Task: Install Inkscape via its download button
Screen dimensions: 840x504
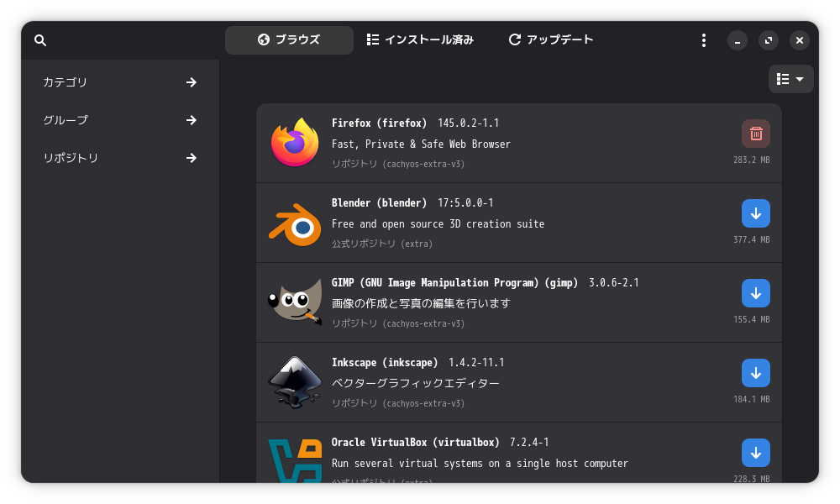Action: tap(755, 373)
